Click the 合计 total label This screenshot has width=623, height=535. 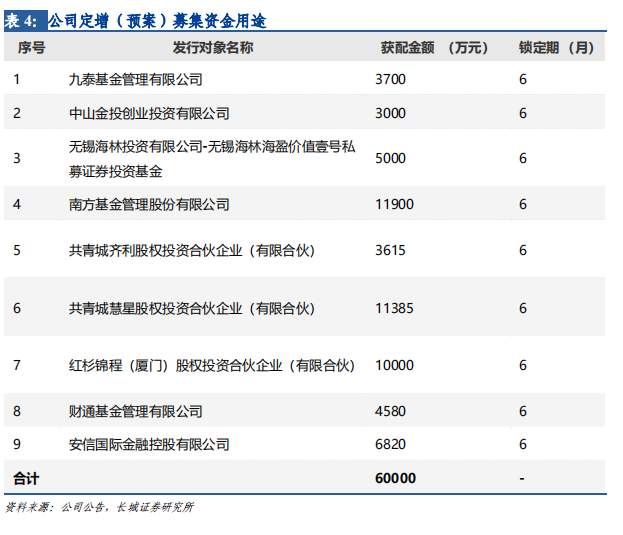click(x=26, y=479)
